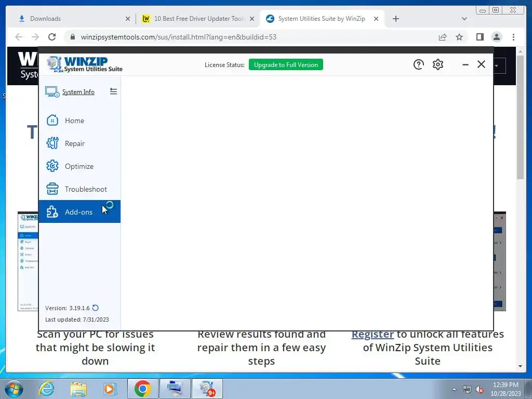
Task: Bookmark this page with the star icon
Action: (x=459, y=37)
